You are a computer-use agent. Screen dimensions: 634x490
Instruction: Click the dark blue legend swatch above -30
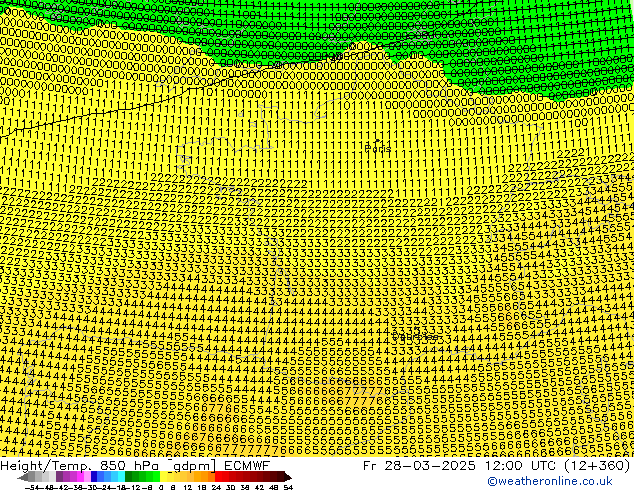point(94,477)
